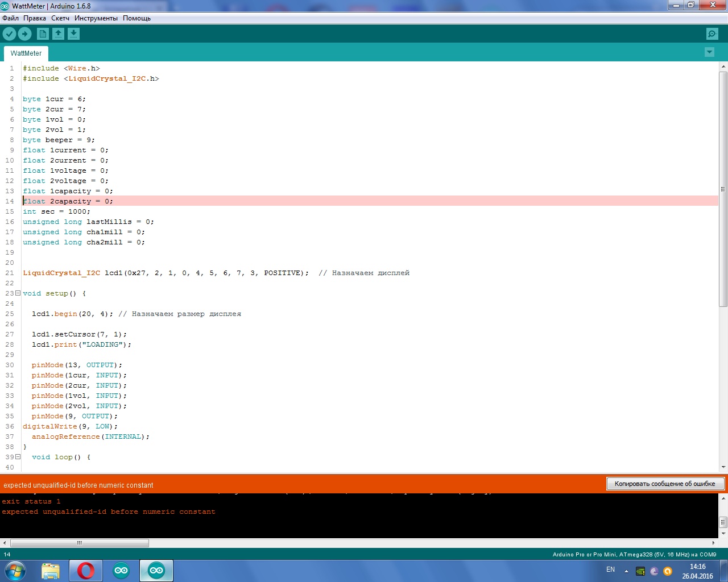Click 'unsigned long lastMillis = 0;' line
This screenshot has width=728, height=582.
coord(88,222)
